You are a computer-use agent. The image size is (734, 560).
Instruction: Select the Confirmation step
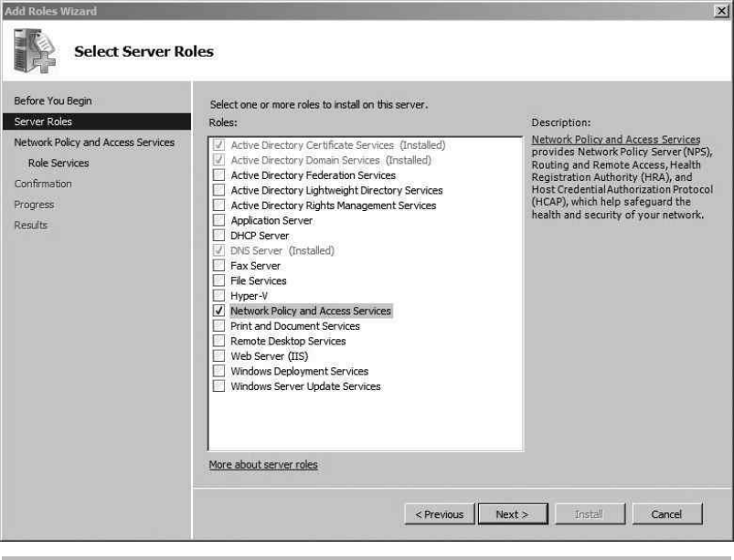click(43, 184)
